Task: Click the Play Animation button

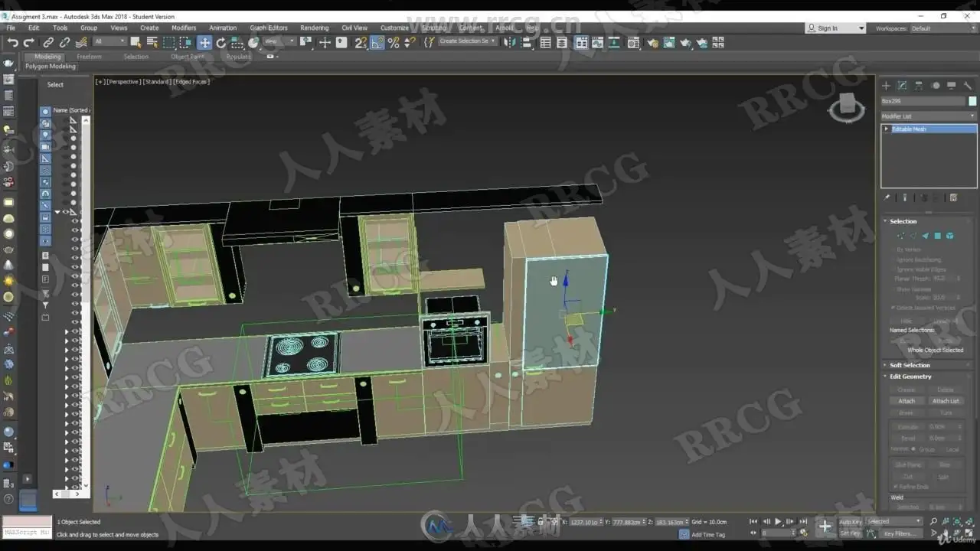Action: [778, 522]
